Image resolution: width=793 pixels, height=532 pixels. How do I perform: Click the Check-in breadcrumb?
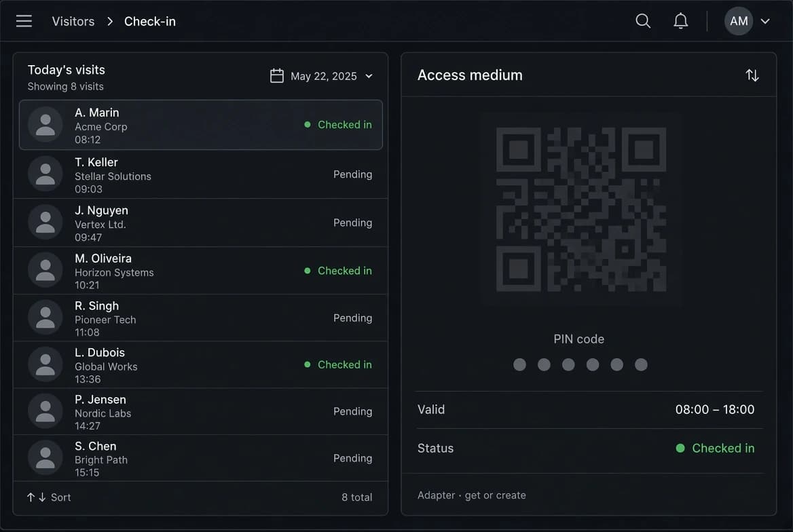coord(149,21)
